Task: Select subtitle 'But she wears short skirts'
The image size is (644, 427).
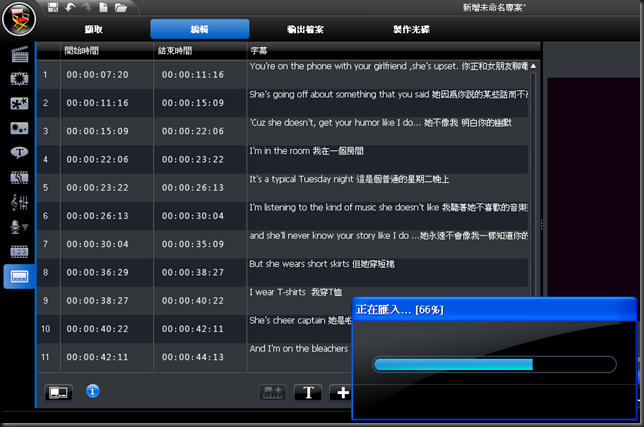Action: pos(322,264)
